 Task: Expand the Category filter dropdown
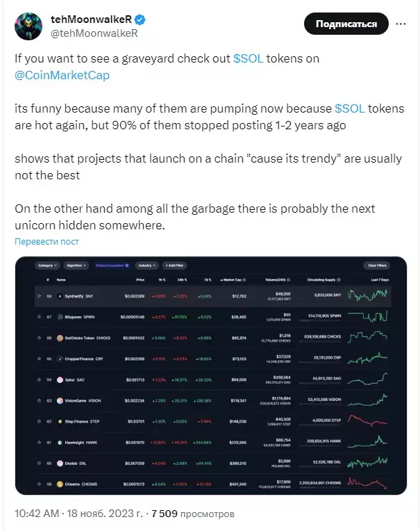click(47, 265)
